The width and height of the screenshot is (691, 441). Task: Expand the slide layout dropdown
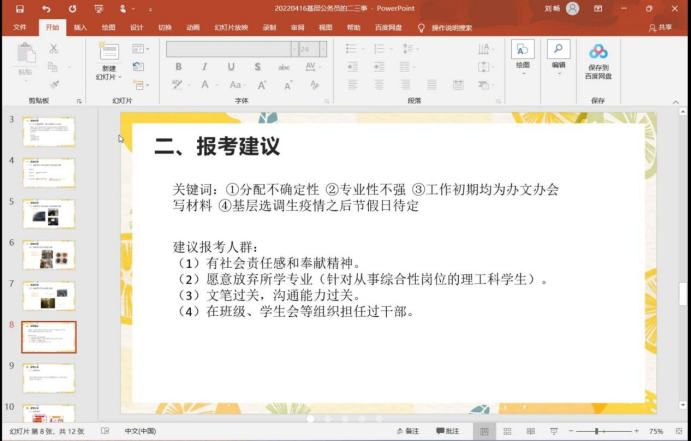click(x=148, y=48)
